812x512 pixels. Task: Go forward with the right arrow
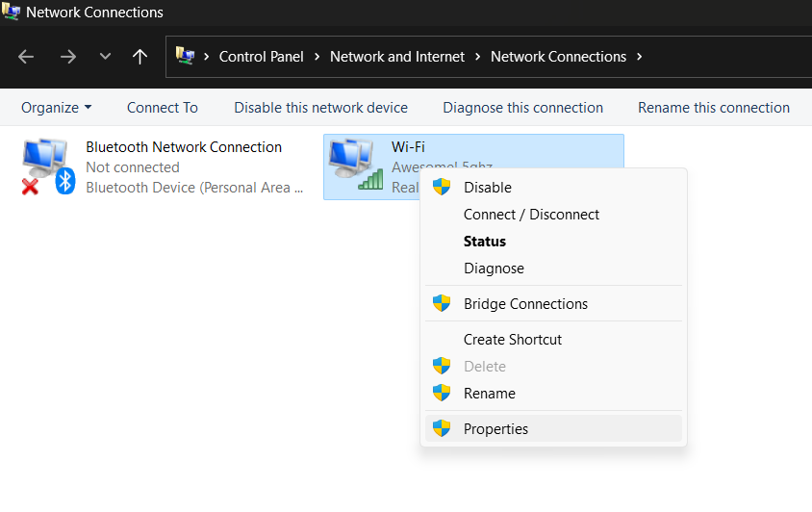click(68, 57)
